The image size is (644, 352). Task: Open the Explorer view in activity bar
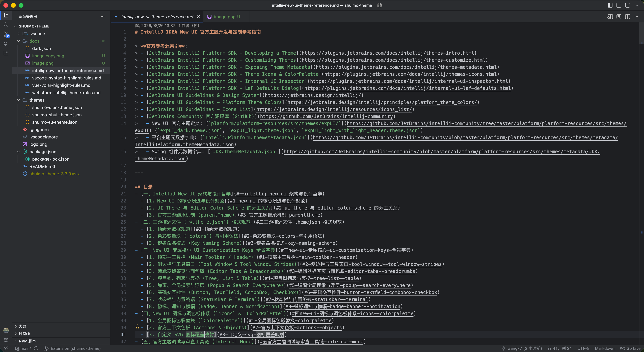6,15
